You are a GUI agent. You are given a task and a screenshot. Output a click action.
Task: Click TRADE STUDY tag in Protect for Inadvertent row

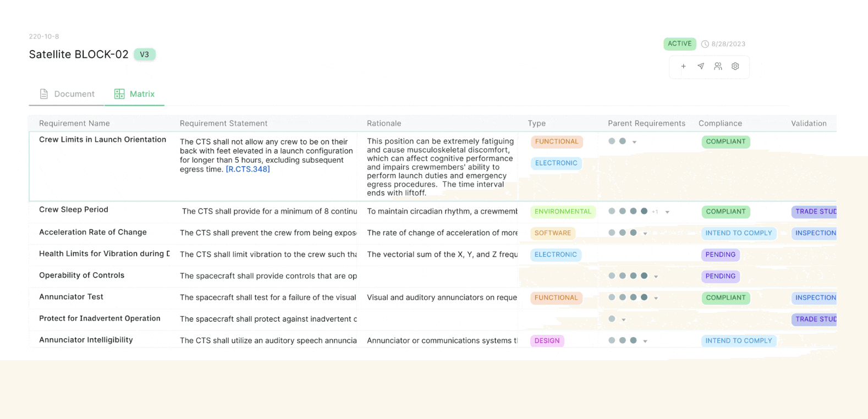click(814, 319)
